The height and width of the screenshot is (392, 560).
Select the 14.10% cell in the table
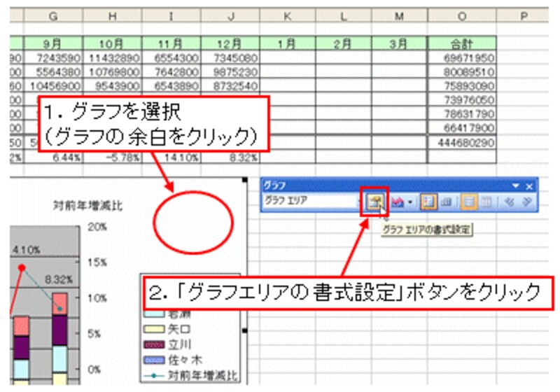(171, 157)
